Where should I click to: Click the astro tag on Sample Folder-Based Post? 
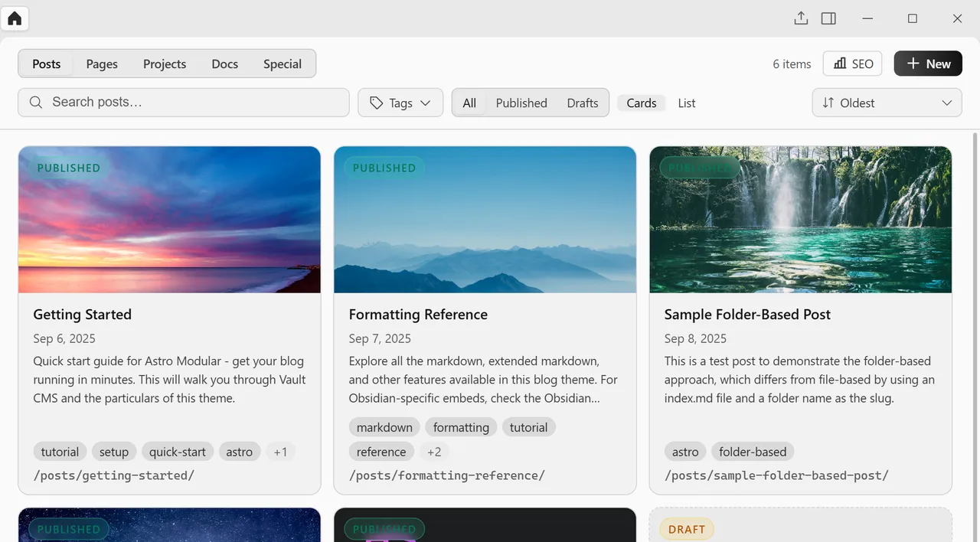pyautogui.click(x=685, y=452)
